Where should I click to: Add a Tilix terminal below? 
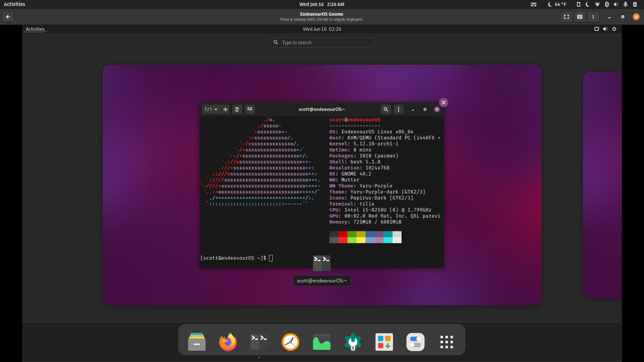[x=250, y=109]
